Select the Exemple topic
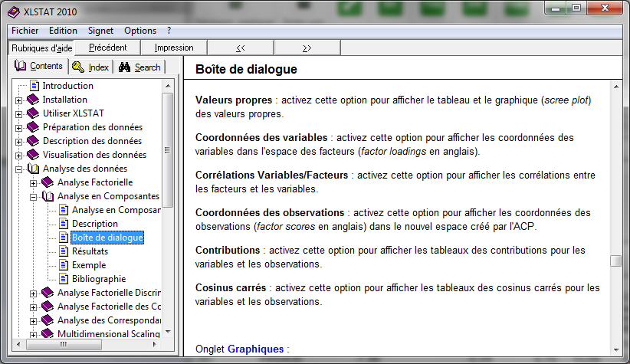630x364 pixels. (89, 265)
